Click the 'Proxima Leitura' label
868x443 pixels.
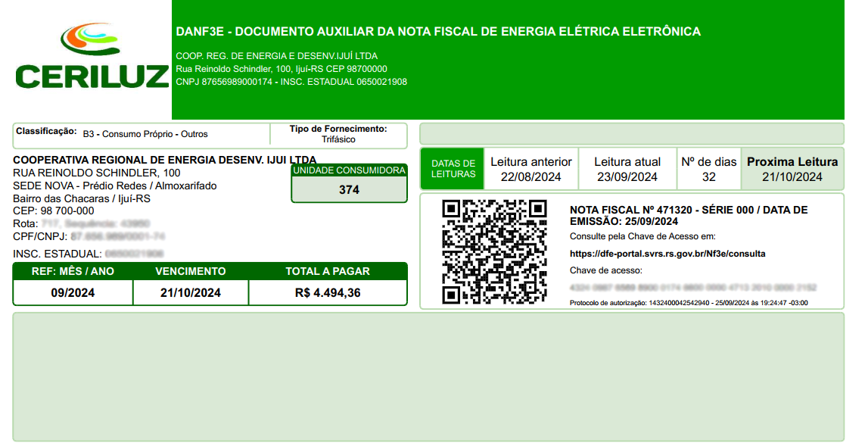pyautogui.click(x=792, y=162)
